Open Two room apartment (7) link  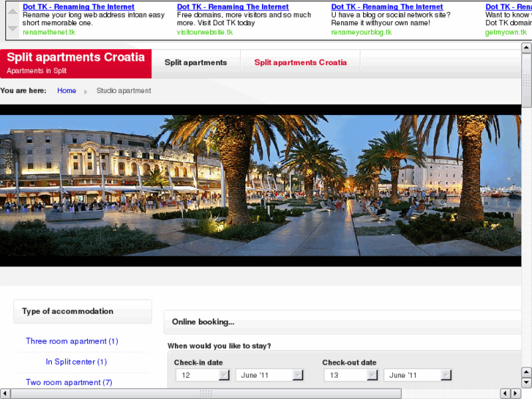pyautogui.click(x=70, y=382)
